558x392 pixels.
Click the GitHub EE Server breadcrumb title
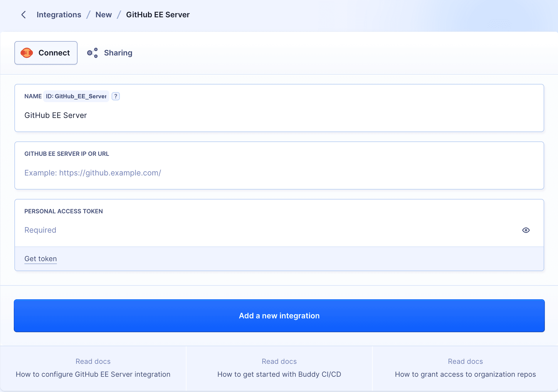point(158,15)
